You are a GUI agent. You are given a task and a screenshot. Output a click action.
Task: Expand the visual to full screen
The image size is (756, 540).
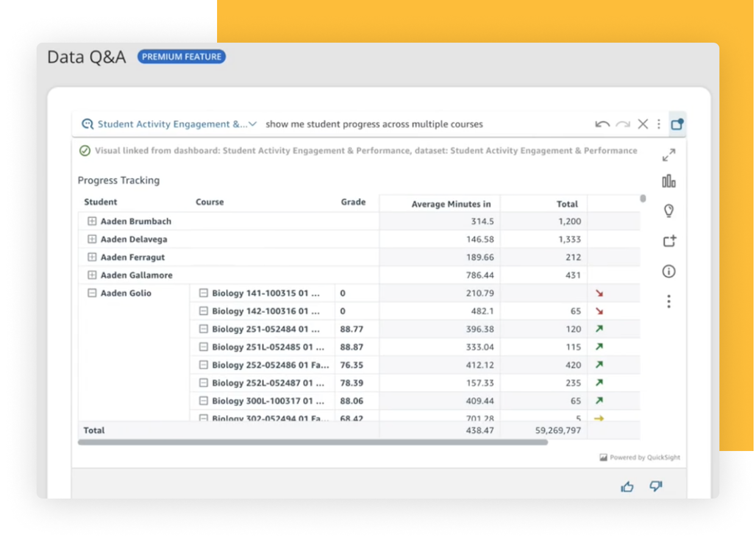669,155
